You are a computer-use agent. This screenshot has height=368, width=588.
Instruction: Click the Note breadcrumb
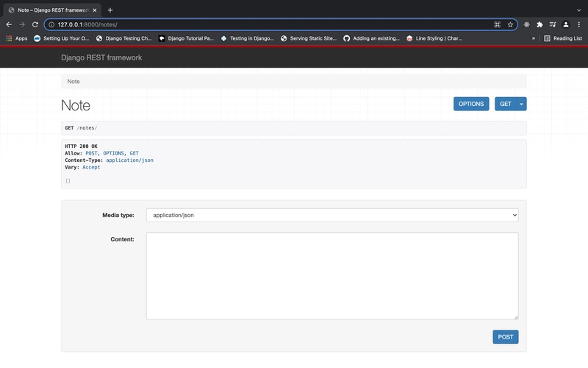click(73, 82)
